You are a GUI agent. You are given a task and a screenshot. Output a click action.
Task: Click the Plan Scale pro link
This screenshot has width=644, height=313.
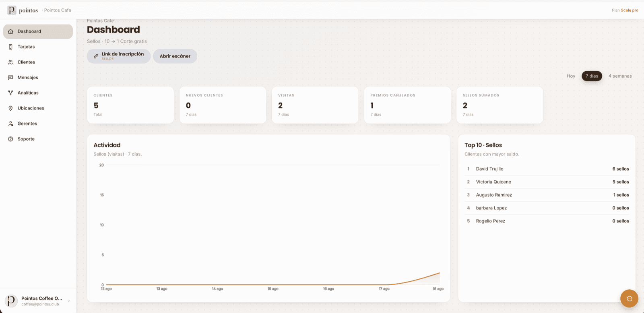pos(625,10)
